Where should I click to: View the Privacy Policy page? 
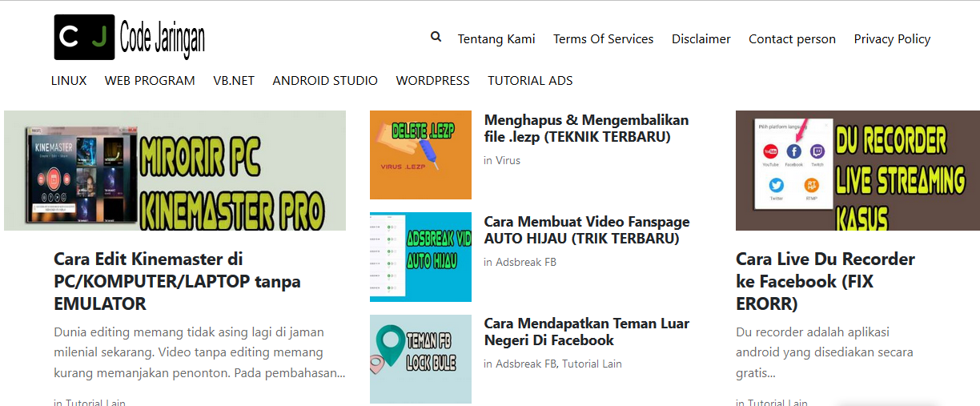[x=892, y=38]
